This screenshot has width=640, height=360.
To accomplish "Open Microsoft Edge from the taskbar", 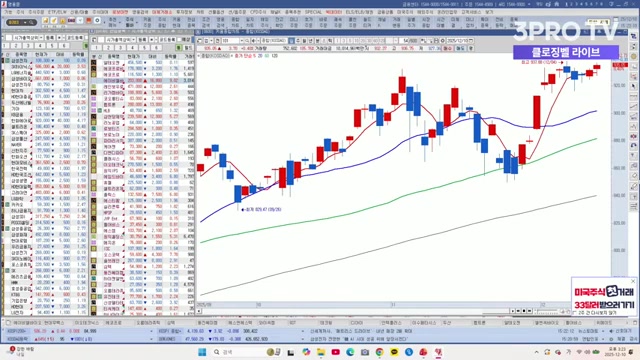I will pos(350,352).
